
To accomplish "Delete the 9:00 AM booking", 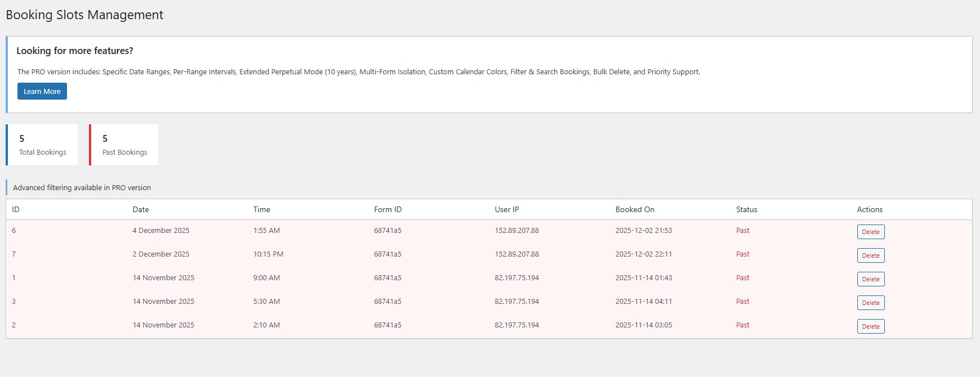I will (870, 279).
